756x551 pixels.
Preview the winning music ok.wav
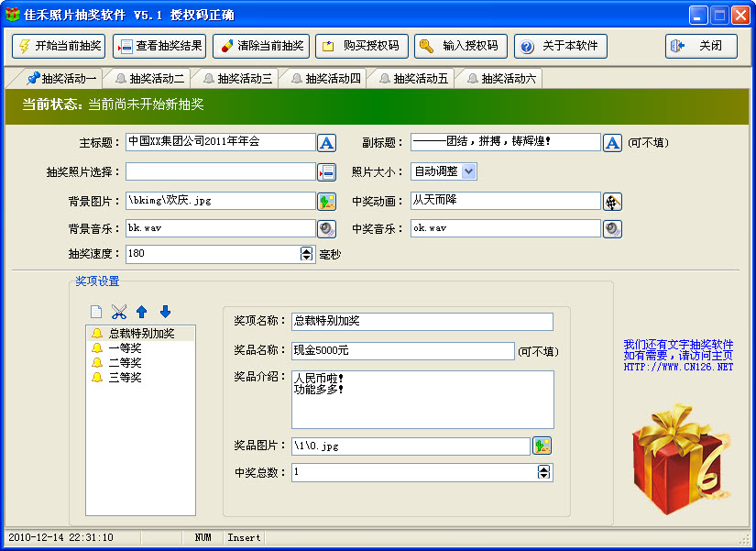[x=611, y=228]
